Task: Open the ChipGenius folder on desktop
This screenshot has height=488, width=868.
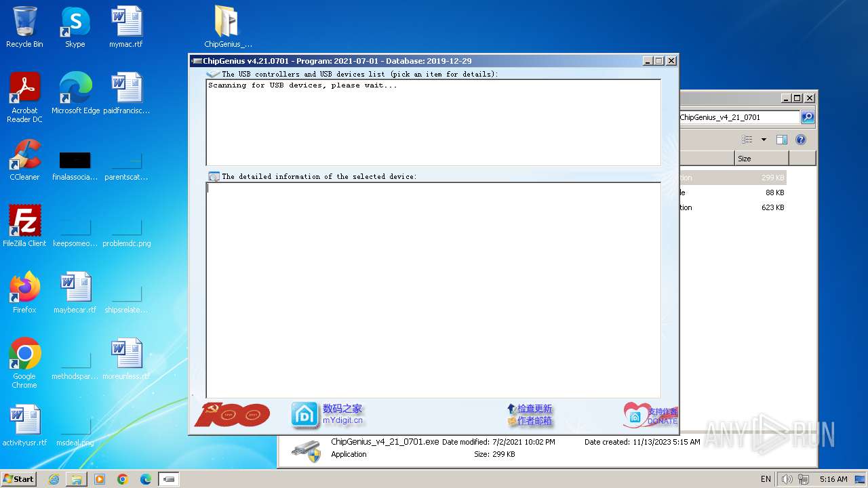Action: (228, 27)
